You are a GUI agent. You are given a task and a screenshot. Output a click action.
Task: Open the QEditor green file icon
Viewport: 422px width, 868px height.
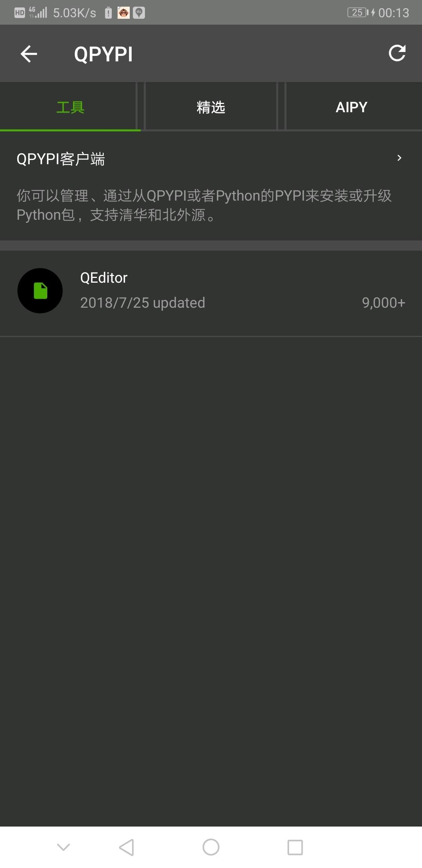pyautogui.click(x=40, y=291)
